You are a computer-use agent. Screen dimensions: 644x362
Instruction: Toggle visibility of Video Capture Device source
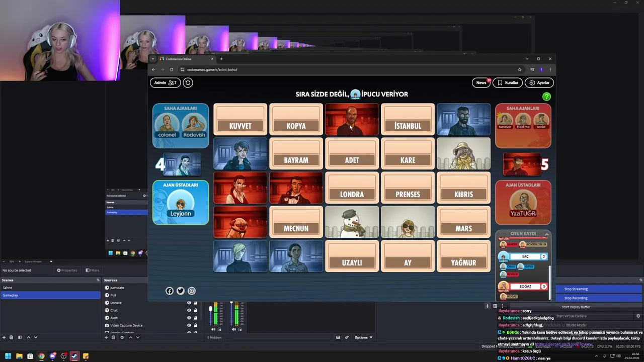coord(189,325)
